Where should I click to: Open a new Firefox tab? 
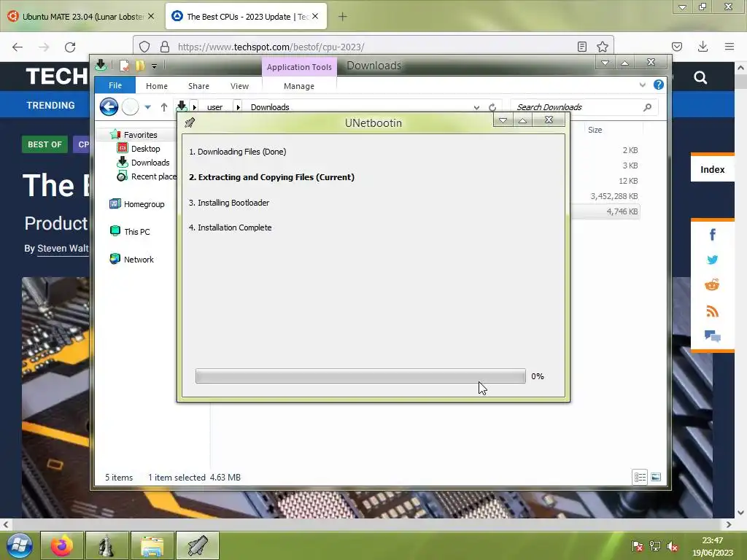342,17
